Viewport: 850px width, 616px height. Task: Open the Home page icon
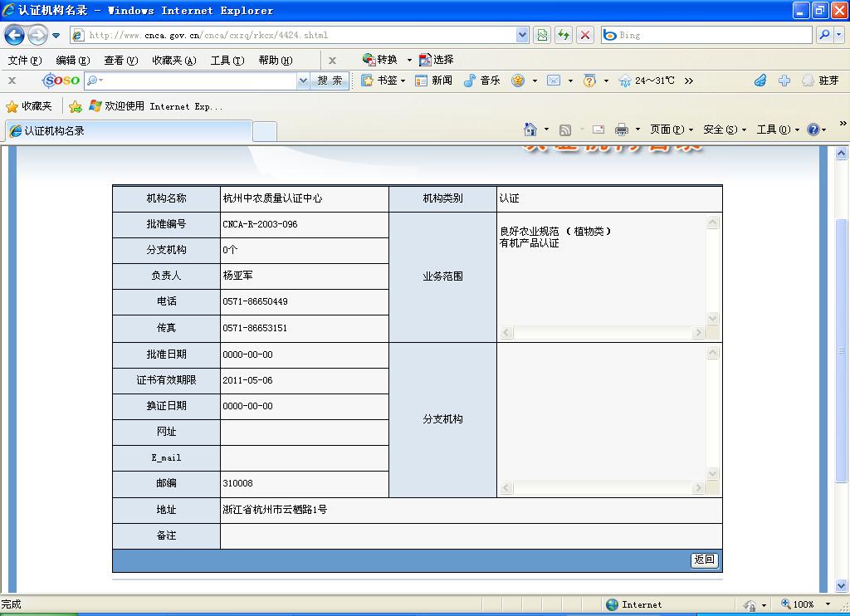pos(530,130)
